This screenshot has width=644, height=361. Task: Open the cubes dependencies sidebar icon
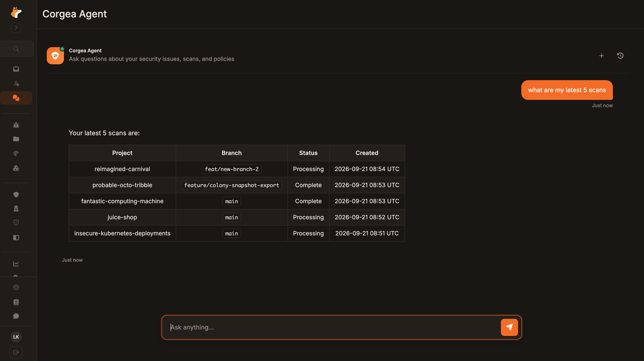point(16,168)
